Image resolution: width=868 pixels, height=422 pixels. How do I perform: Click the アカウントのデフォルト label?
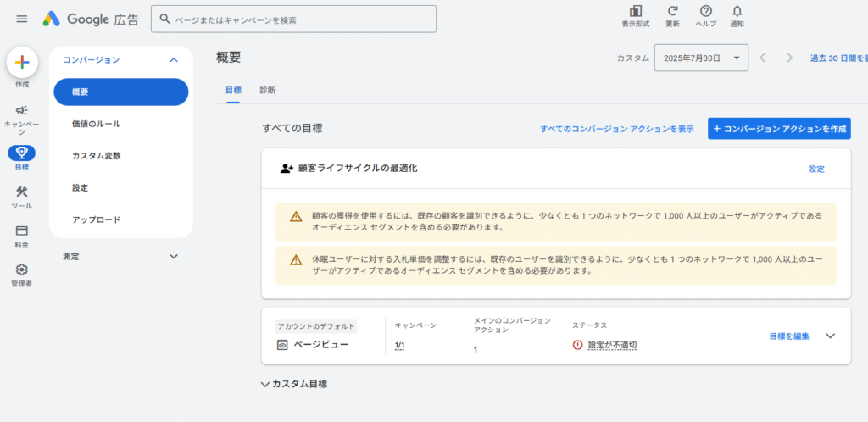[x=316, y=326]
